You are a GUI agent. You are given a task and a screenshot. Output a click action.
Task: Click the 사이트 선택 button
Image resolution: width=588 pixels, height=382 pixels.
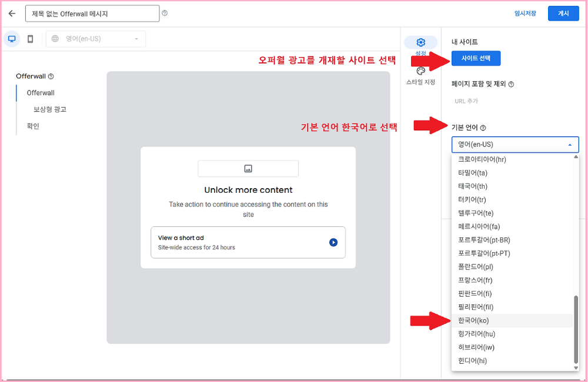[x=475, y=58]
